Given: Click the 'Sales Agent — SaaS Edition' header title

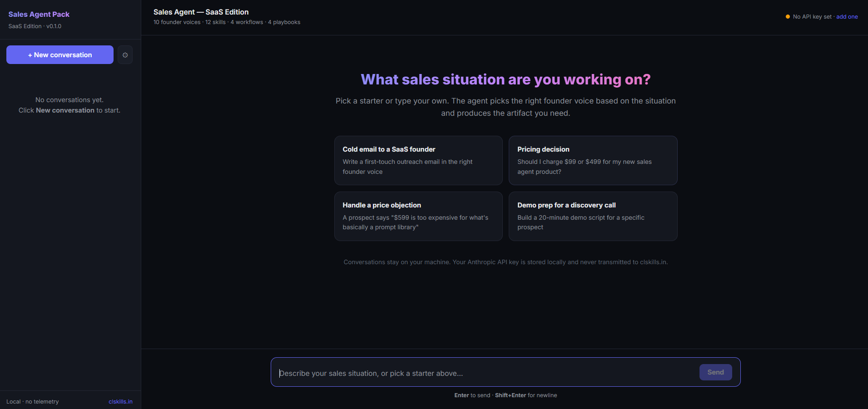Looking at the screenshot, I should click(x=201, y=12).
